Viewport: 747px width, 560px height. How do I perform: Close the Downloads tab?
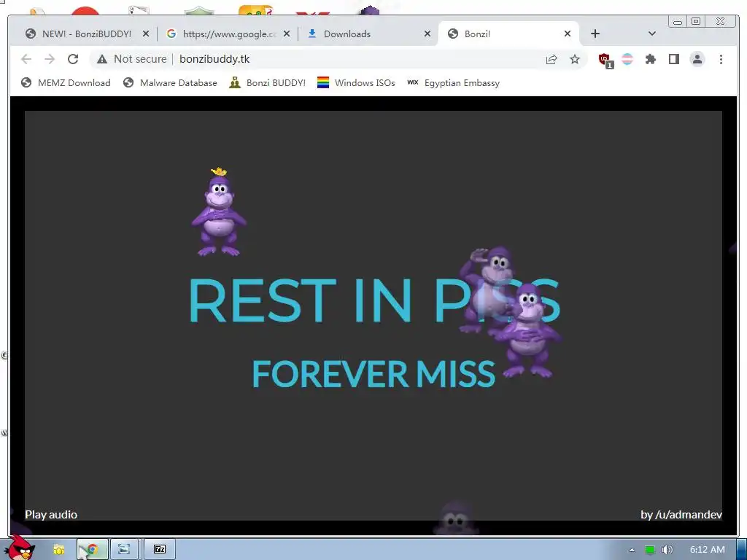[427, 34]
